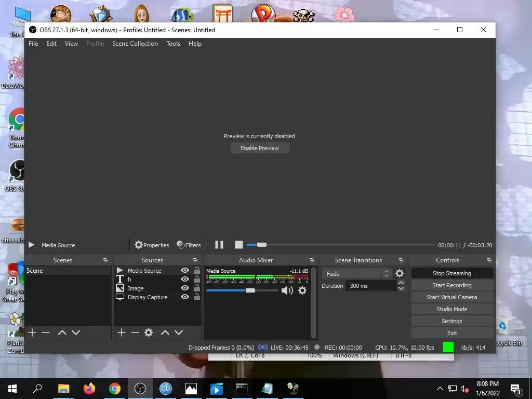Click the Media Source volume slider
The image size is (532, 399).
[x=242, y=290]
